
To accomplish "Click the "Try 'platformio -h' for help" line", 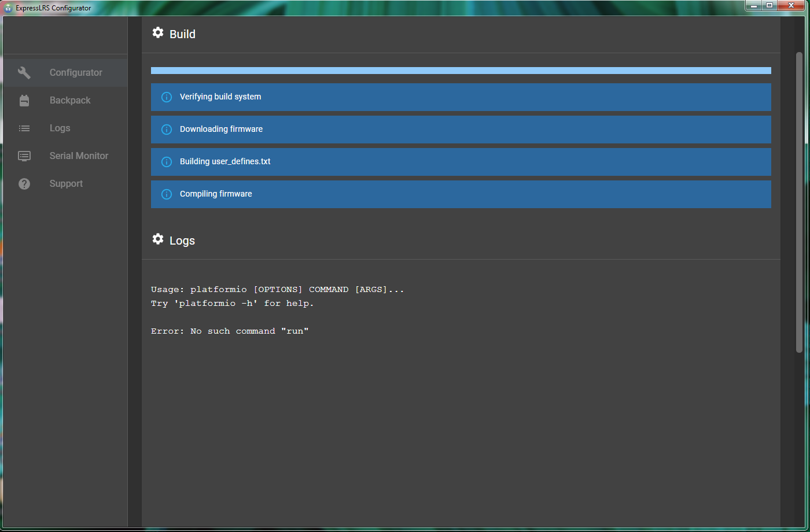I will click(x=233, y=304).
